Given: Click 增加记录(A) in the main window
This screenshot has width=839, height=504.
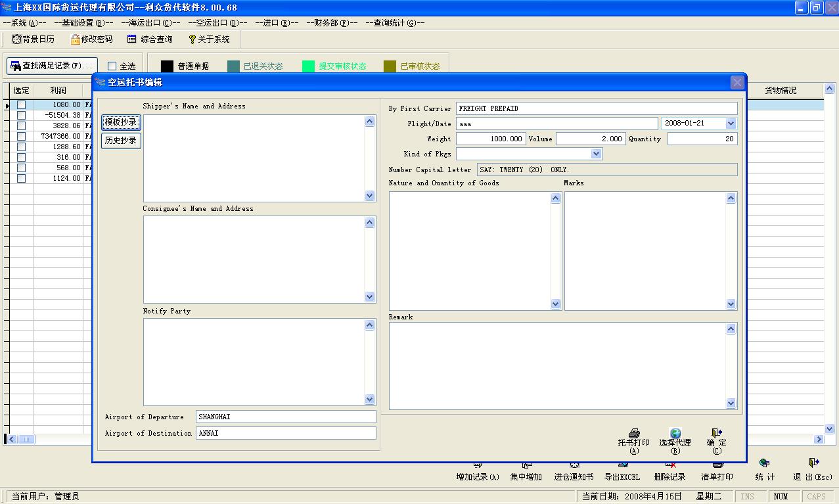Looking at the screenshot, I should (478, 476).
